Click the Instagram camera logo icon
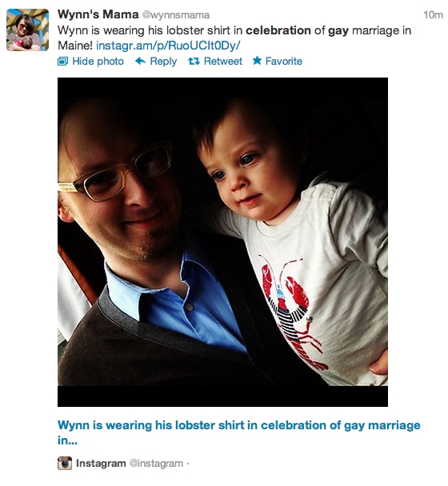Image resolution: width=448 pixels, height=486 pixels. (65, 463)
